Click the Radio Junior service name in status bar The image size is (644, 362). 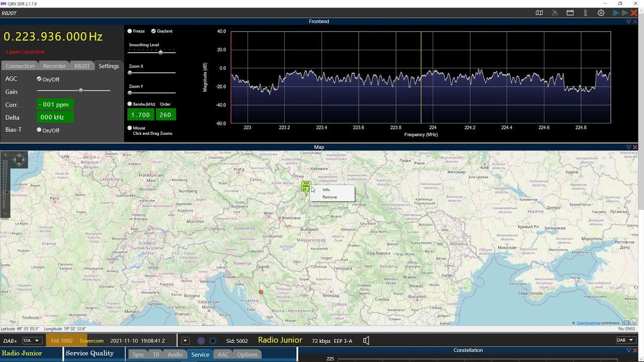280,340
